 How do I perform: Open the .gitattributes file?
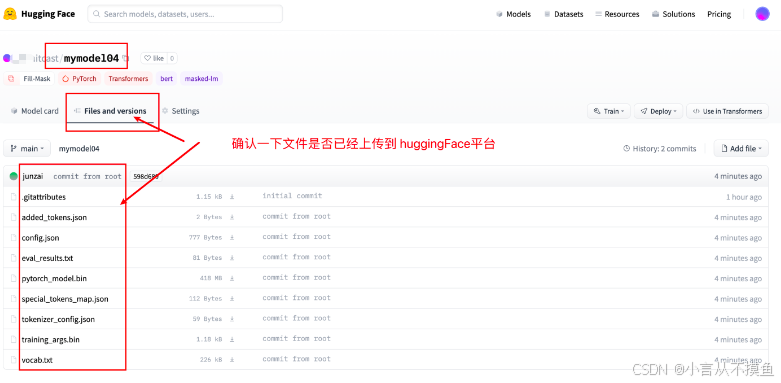(44, 197)
